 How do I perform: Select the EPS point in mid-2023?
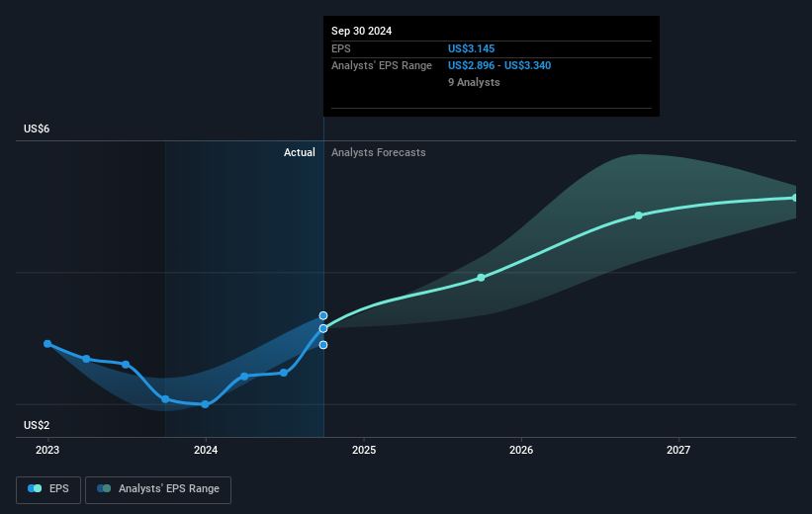pyautogui.click(x=126, y=365)
